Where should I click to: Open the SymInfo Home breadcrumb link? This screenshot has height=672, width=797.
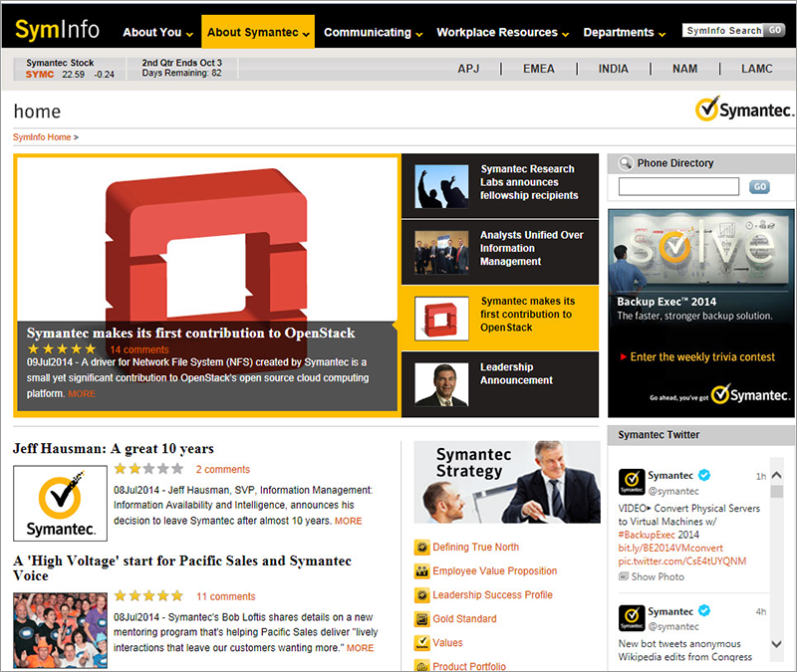[42, 137]
